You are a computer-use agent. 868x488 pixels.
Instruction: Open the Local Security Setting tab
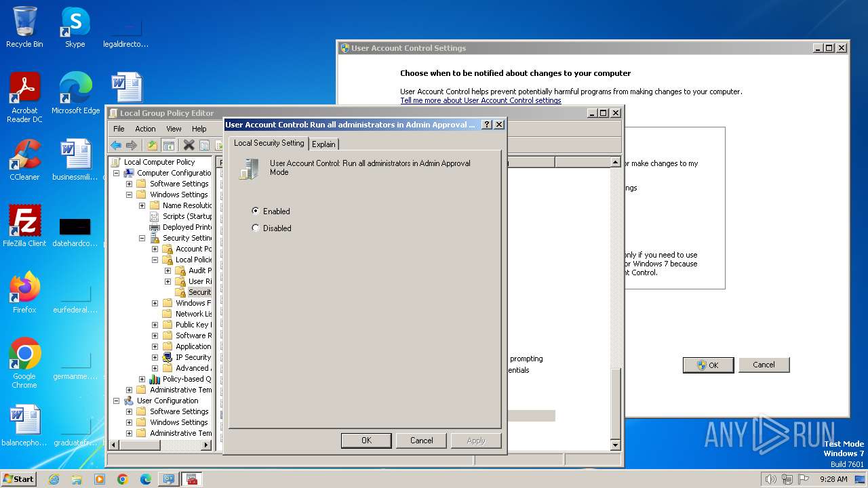269,143
